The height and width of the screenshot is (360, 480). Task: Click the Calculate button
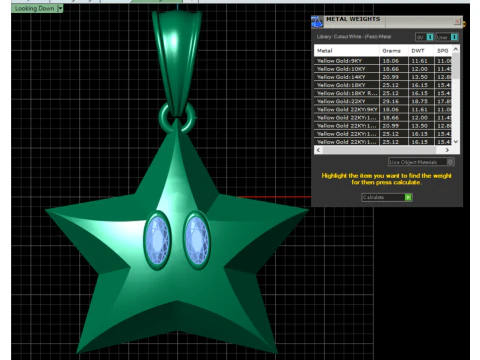pos(387,197)
